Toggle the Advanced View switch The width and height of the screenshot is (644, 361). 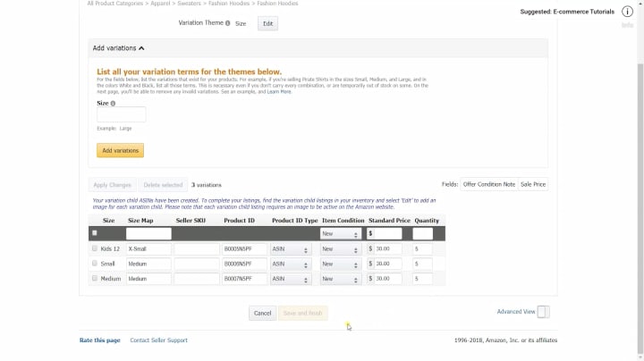[543, 312]
